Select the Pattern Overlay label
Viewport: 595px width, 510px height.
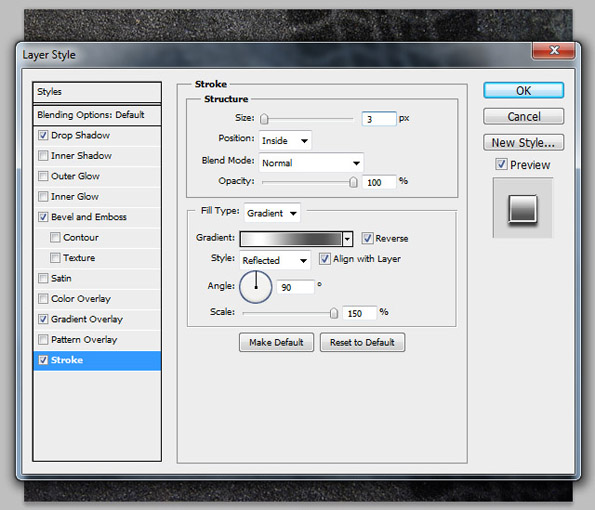pyautogui.click(x=84, y=340)
